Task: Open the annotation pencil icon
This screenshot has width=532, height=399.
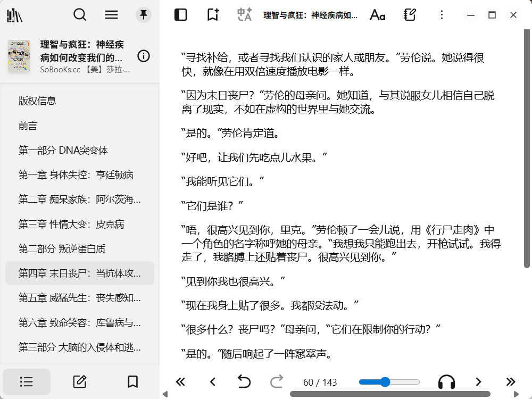Action: click(x=79, y=381)
